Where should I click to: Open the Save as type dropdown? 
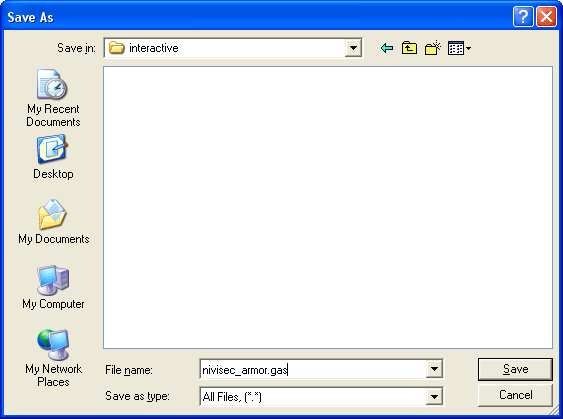434,396
